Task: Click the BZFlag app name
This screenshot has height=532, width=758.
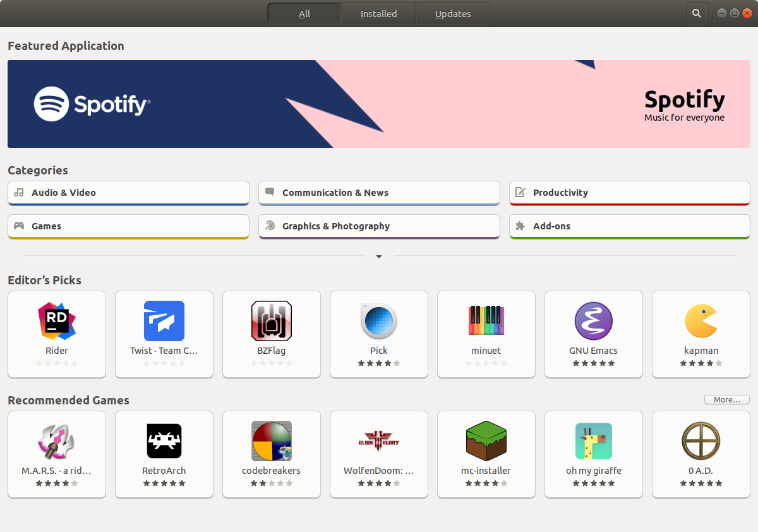Action: point(272,351)
